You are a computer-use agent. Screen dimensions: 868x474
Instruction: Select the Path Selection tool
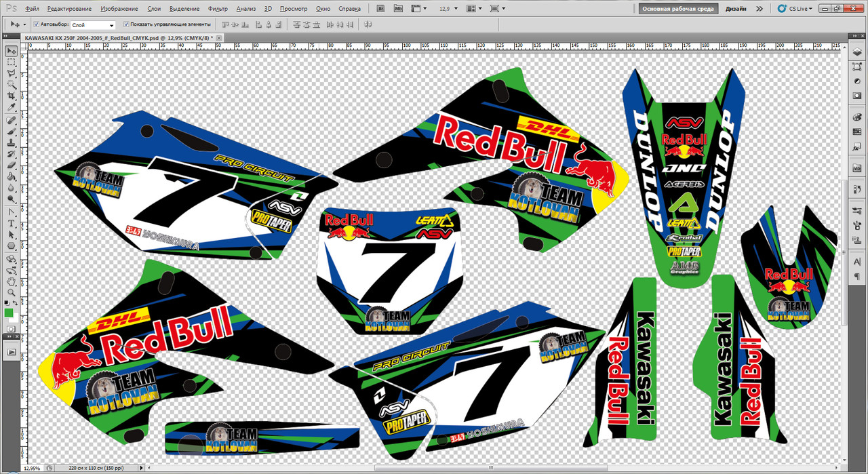point(11,235)
